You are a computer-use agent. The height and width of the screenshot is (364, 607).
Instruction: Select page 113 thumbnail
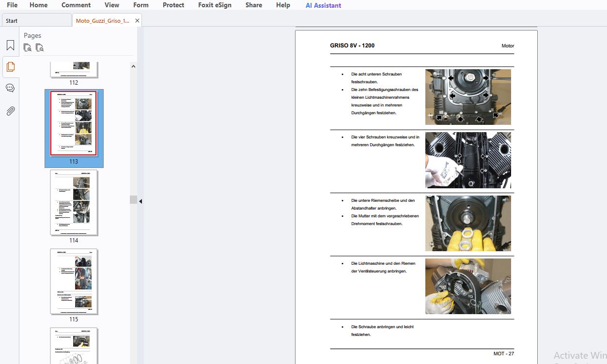pyautogui.click(x=74, y=123)
